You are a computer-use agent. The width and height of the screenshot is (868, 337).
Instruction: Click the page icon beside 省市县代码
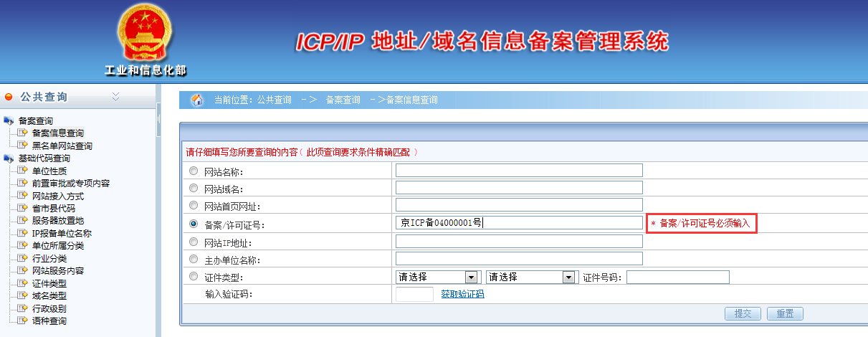(x=22, y=208)
